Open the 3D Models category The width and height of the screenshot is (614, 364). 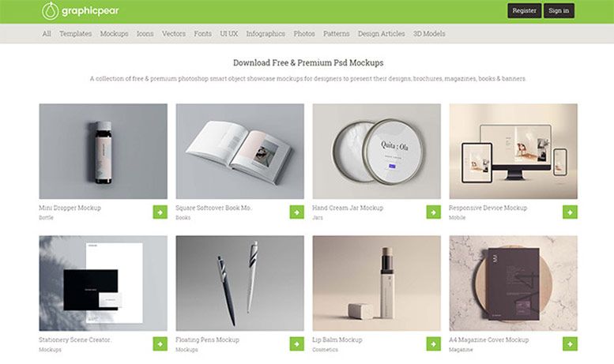(429, 34)
